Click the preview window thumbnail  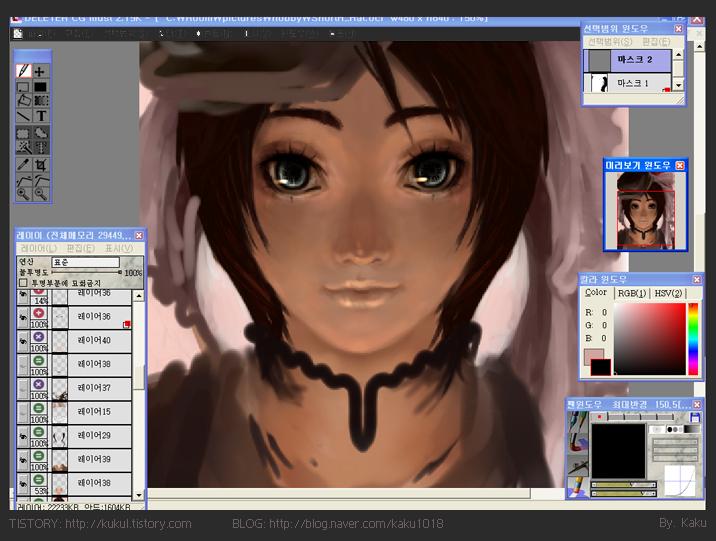point(645,210)
